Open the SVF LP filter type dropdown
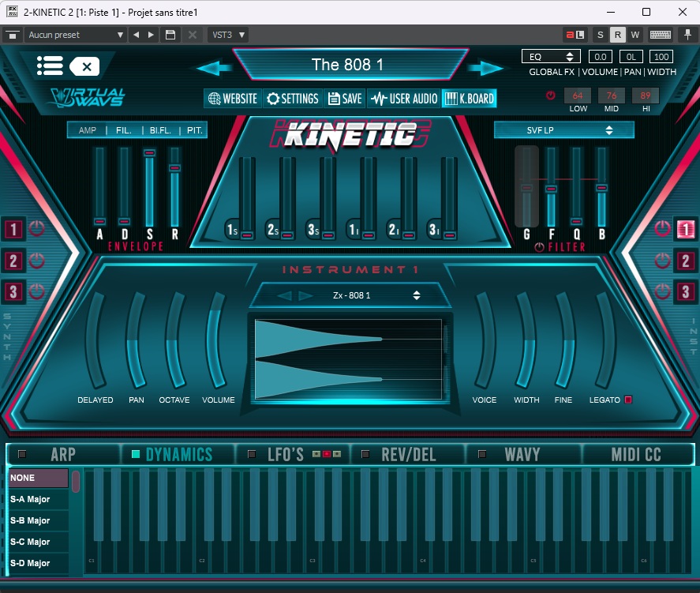The image size is (700, 593). point(563,129)
